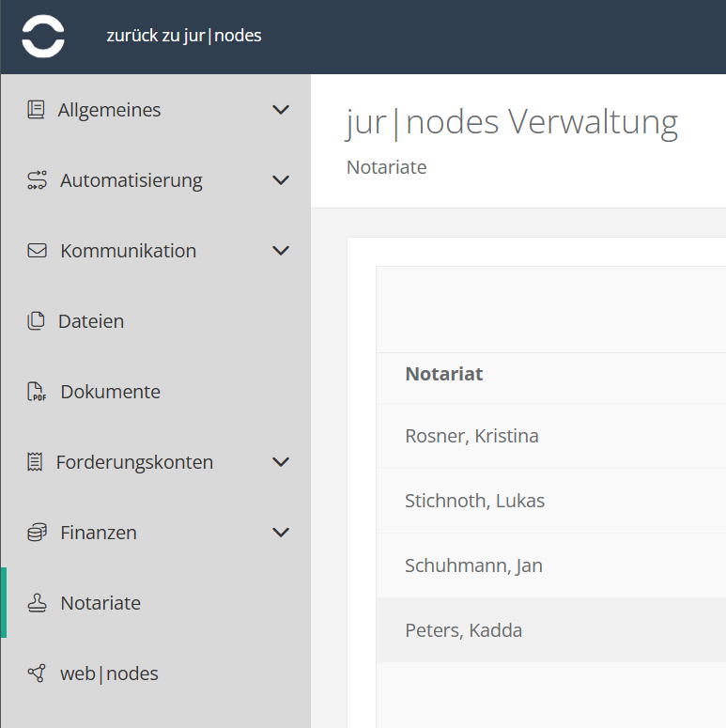The height and width of the screenshot is (728, 726).
Task: Click the Notariate stamp icon
Action: pyautogui.click(x=37, y=603)
